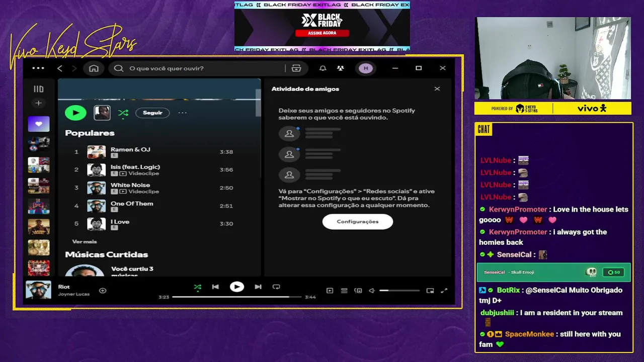Image resolution: width=644 pixels, height=362 pixels.
Task: Seek on the song progress bar
Action: click(236, 297)
